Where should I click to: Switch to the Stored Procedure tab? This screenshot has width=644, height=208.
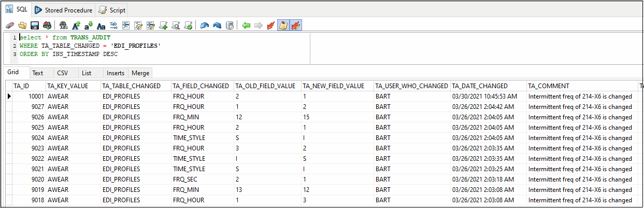tap(63, 10)
